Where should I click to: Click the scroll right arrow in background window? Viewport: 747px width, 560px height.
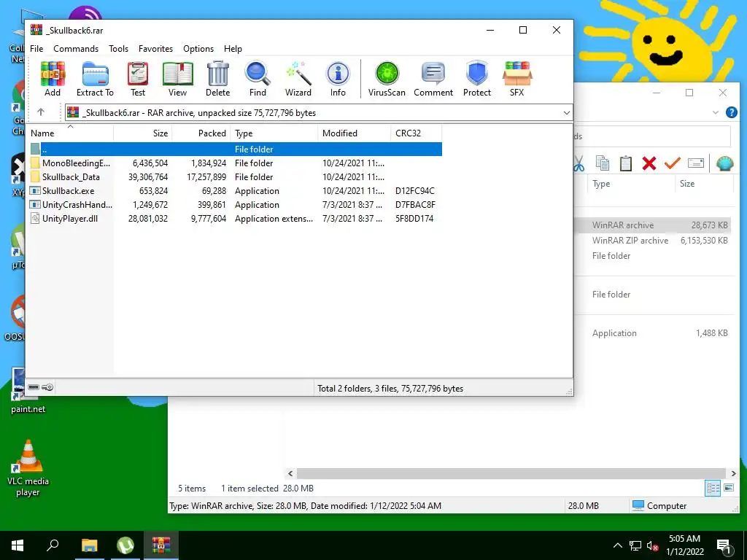tap(733, 473)
